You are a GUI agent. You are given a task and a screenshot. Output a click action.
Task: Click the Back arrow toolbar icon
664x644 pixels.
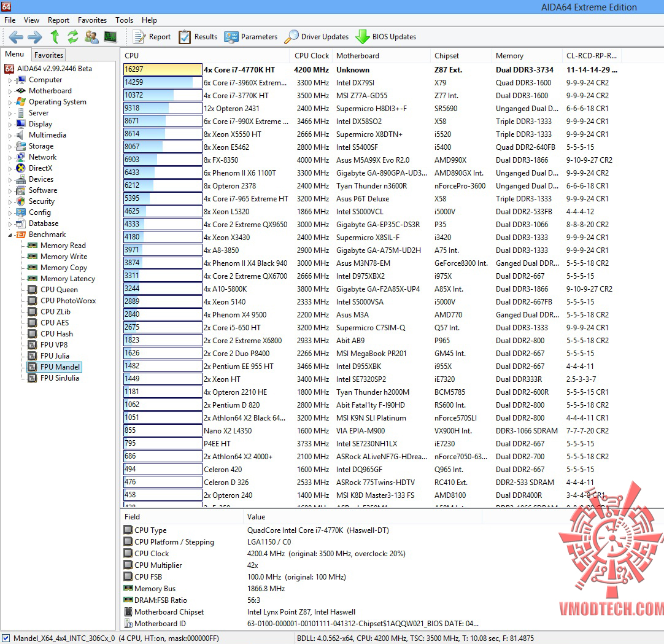pos(16,37)
